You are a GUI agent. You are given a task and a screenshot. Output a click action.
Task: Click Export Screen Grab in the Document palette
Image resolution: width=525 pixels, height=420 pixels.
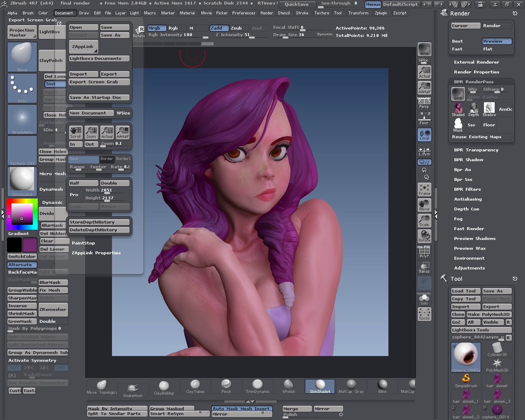[99, 82]
